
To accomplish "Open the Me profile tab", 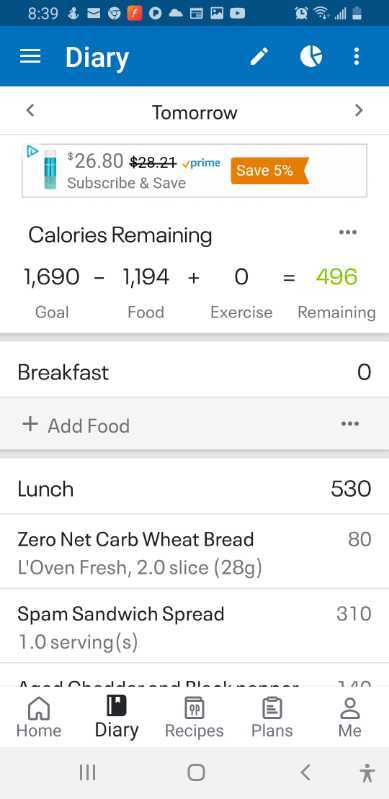I will tap(350, 717).
